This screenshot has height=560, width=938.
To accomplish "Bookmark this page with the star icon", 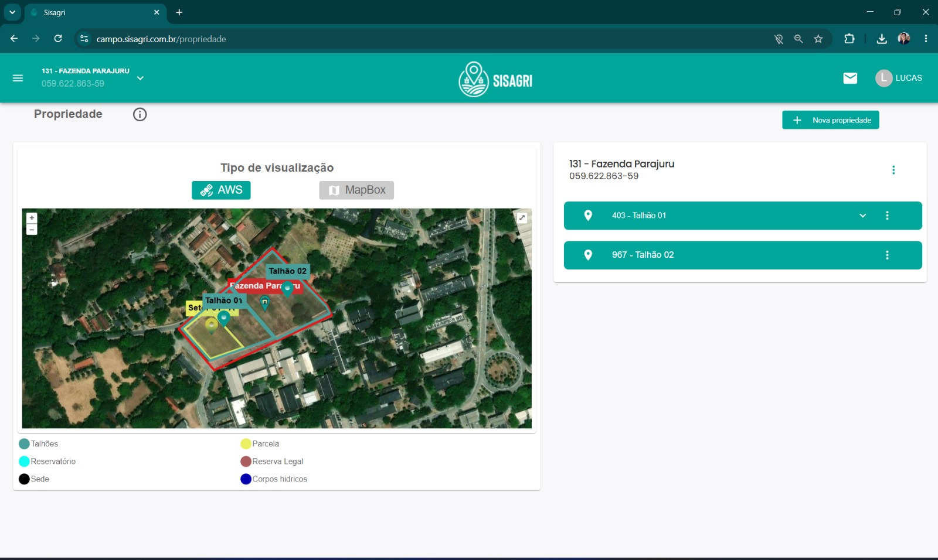I will (x=818, y=39).
